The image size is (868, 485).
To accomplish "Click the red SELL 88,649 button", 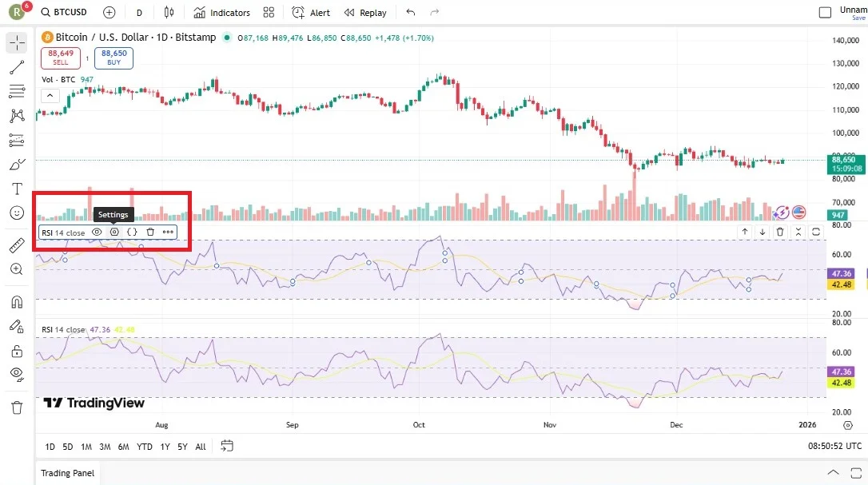I will point(61,58).
